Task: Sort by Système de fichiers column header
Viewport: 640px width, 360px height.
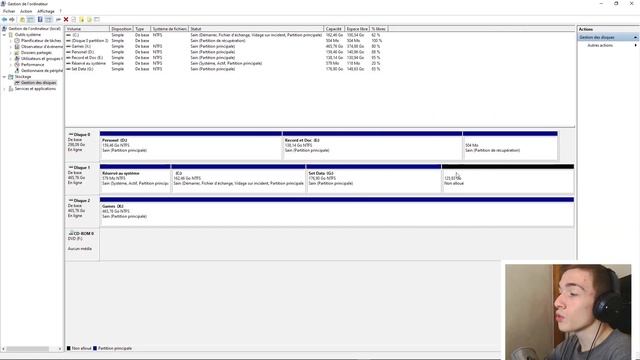Action: pos(170,29)
